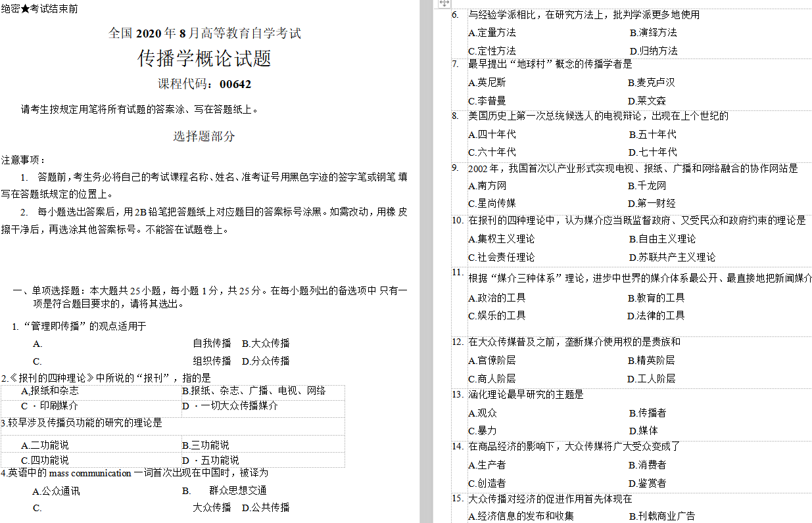Click option "D.公共传播" in question 4
812x523 pixels.
[x=266, y=507]
